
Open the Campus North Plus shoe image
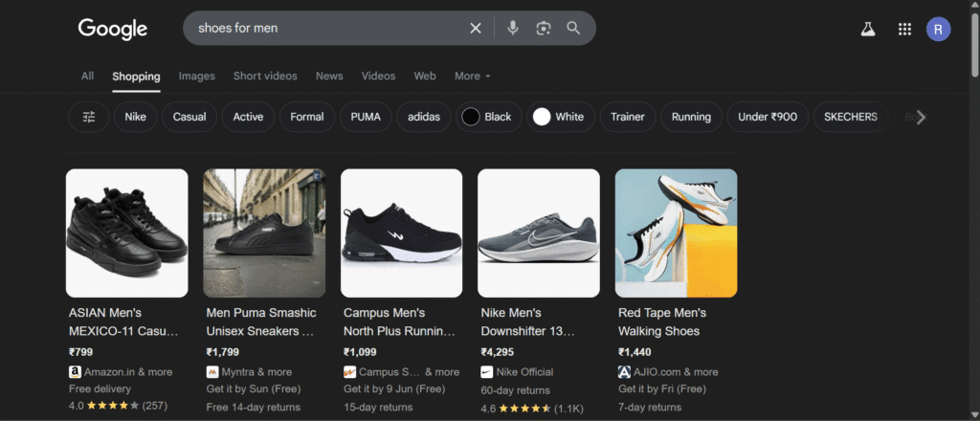pyautogui.click(x=401, y=233)
